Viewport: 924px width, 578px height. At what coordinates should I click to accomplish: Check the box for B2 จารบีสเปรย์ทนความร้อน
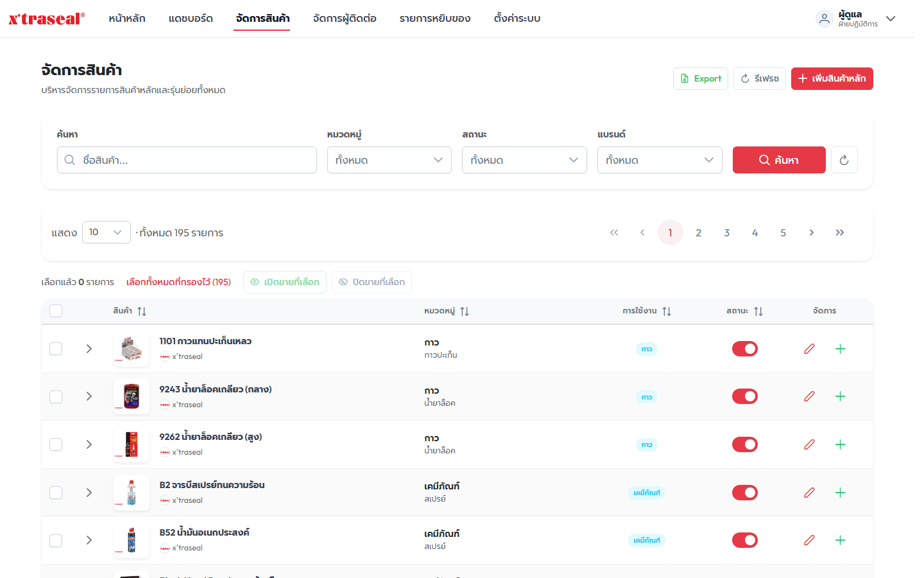pyautogui.click(x=56, y=493)
